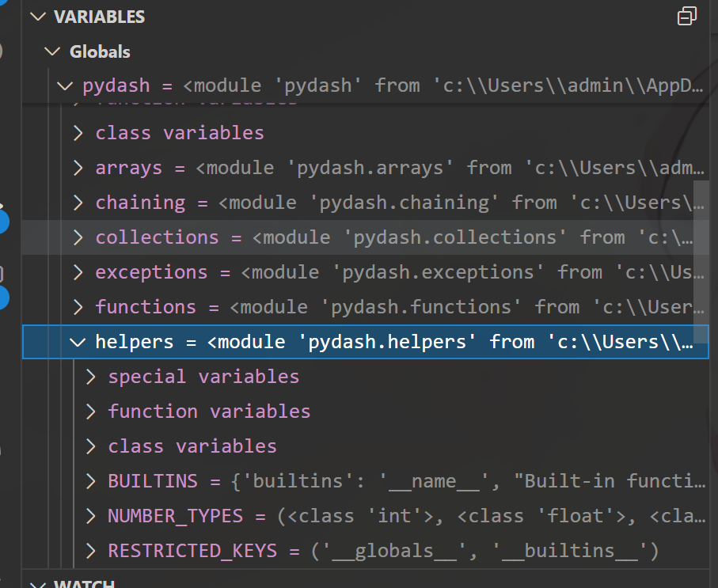Image resolution: width=718 pixels, height=588 pixels.
Task: Expand the WATCH section chevron
Action: (37, 584)
